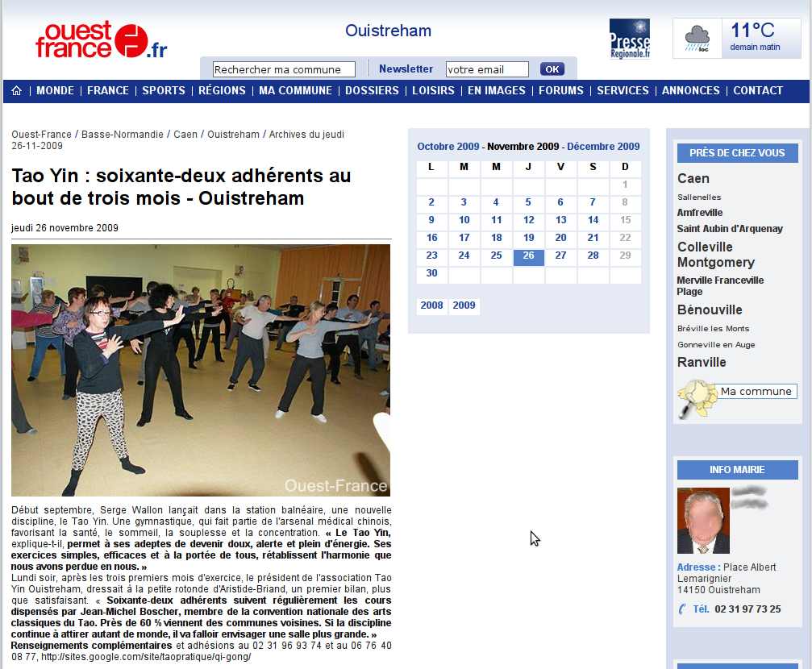Select November 14 in the calendar
Viewport: 812px width, 669px height.
593,220
